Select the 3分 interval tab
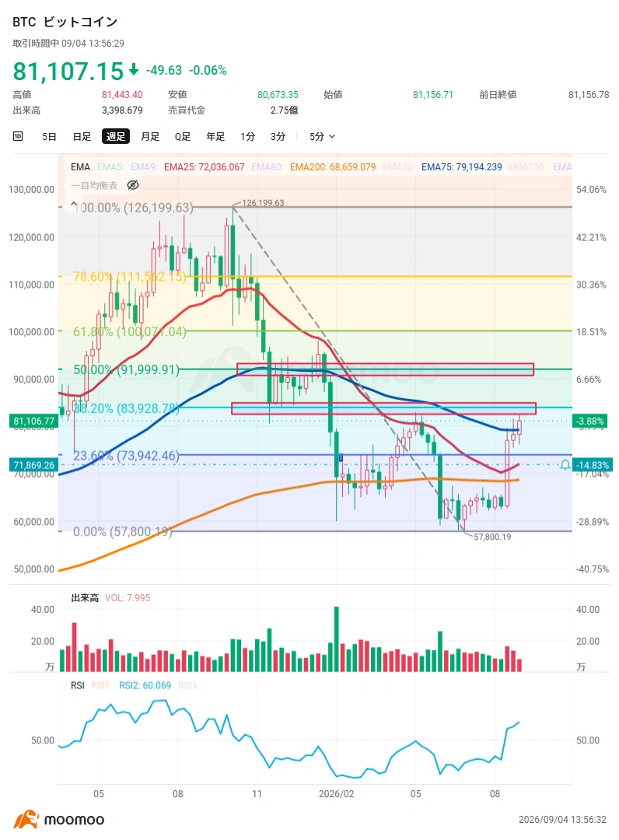The height and width of the screenshot is (840, 619). [278, 137]
